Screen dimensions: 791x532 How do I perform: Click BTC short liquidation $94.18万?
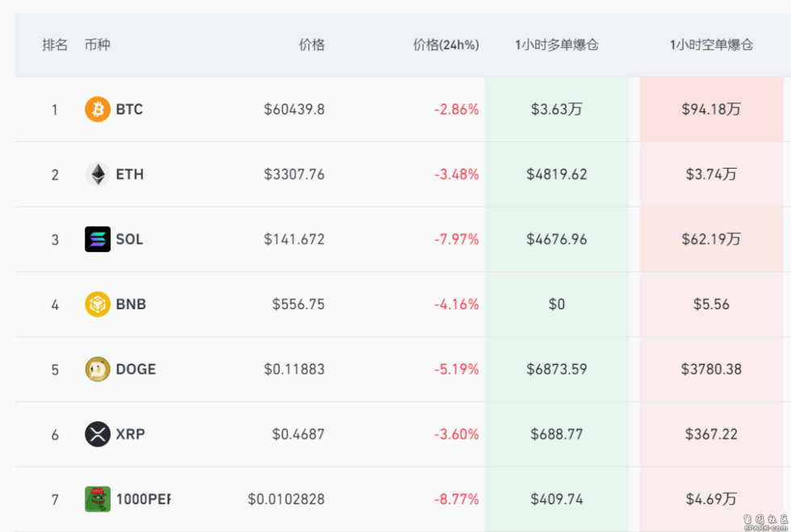711,109
